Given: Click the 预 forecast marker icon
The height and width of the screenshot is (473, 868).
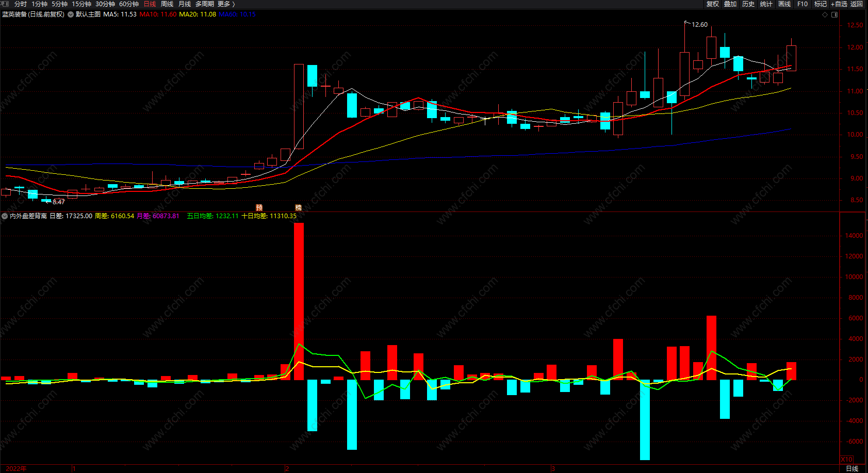Looking at the screenshot, I should tap(259, 207).
